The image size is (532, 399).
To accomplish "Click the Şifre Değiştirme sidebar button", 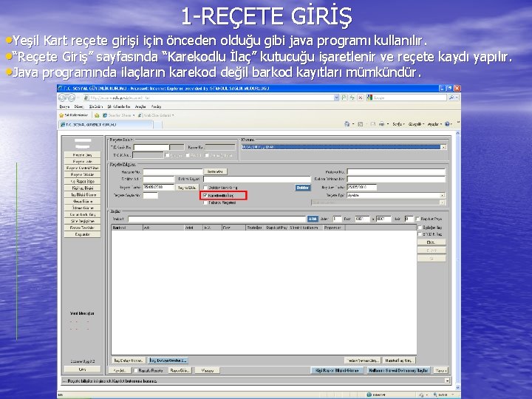I will pyautogui.click(x=83, y=221).
